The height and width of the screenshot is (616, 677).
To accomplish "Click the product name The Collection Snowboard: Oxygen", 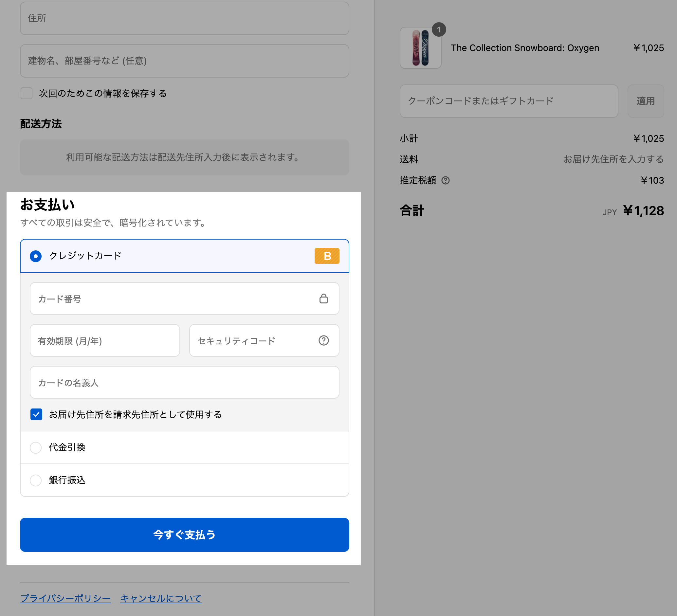I will pyautogui.click(x=525, y=48).
